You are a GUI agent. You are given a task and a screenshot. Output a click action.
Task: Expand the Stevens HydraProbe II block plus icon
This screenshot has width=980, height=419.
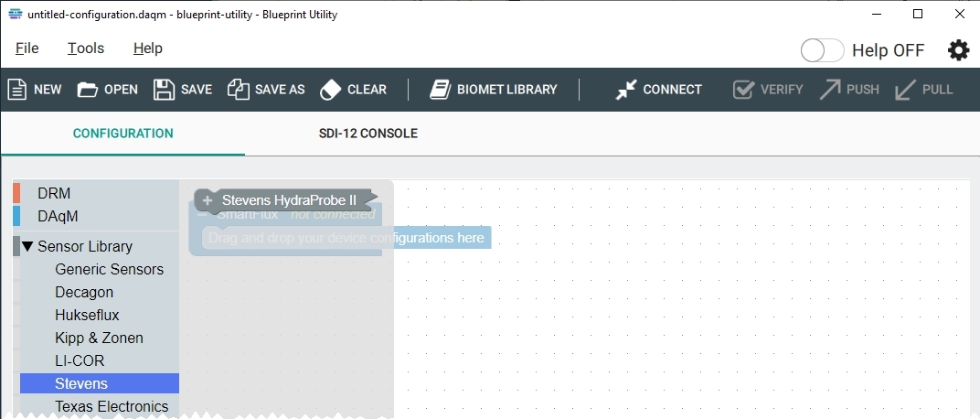click(208, 200)
